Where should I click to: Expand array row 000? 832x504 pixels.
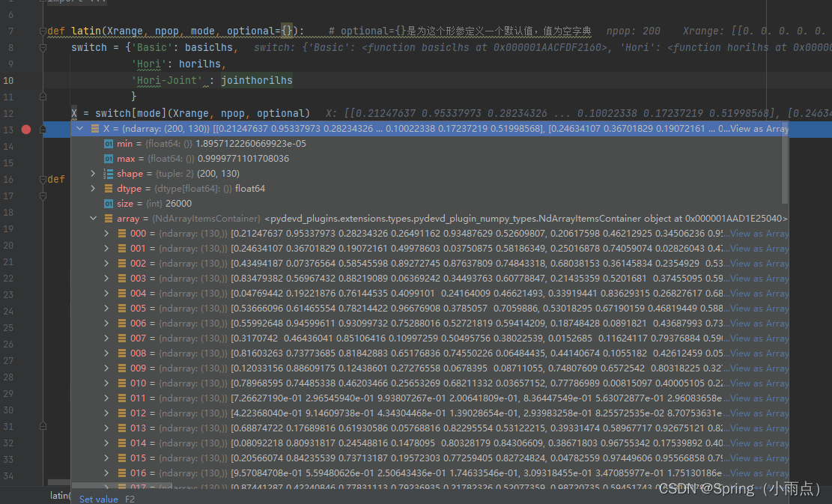coord(106,234)
